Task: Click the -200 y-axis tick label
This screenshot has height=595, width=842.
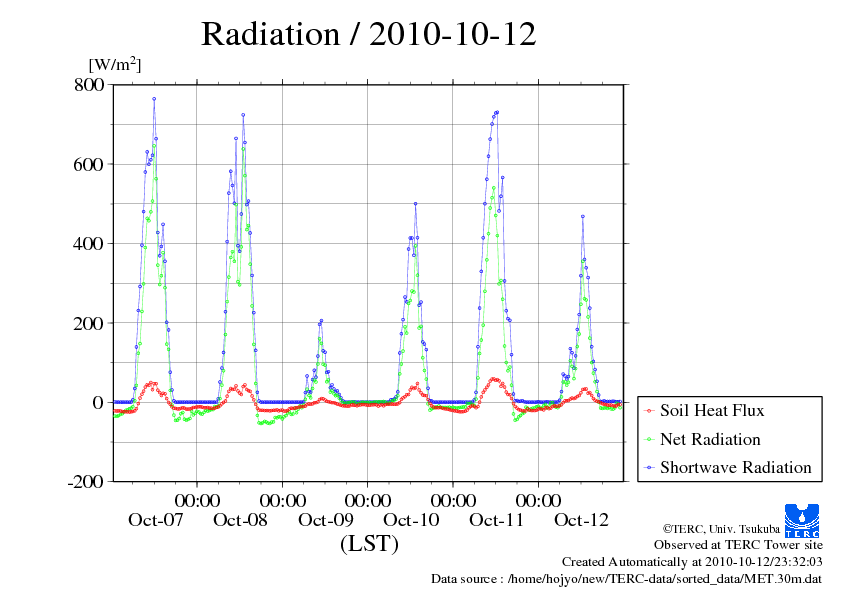Action: (x=86, y=482)
